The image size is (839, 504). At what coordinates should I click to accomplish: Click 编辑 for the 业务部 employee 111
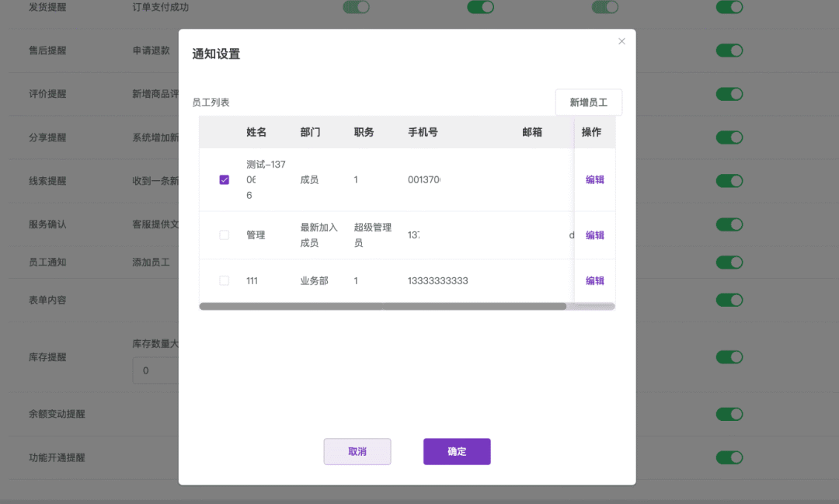coord(594,280)
